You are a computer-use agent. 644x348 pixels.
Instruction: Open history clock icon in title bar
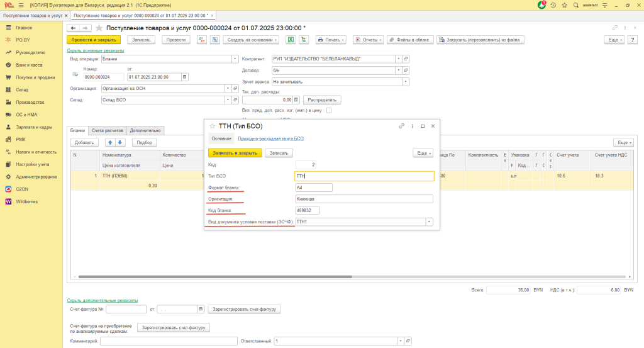[x=553, y=5]
